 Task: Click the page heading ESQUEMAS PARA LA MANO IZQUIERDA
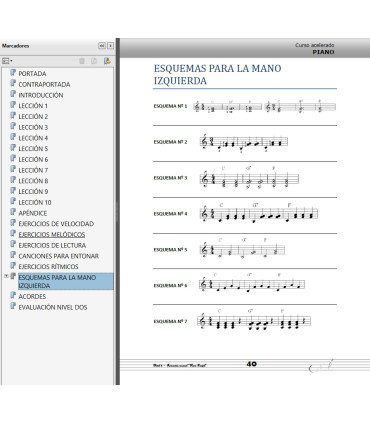217,74
